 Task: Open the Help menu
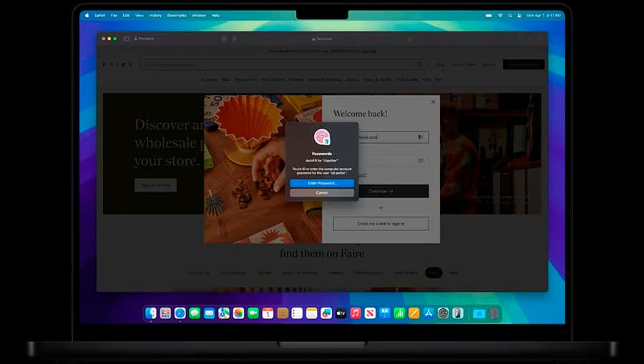[x=215, y=15]
